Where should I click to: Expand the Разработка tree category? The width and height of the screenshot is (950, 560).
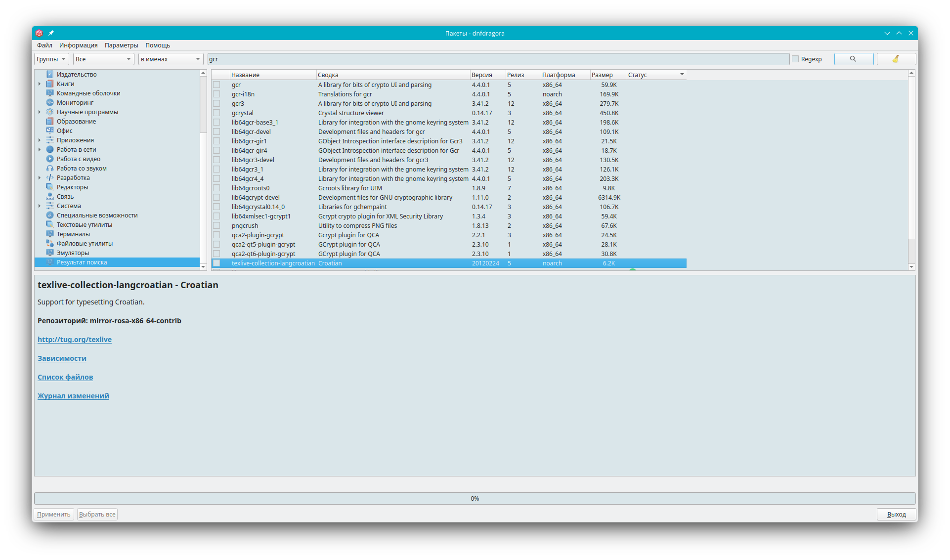click(40, 177)
